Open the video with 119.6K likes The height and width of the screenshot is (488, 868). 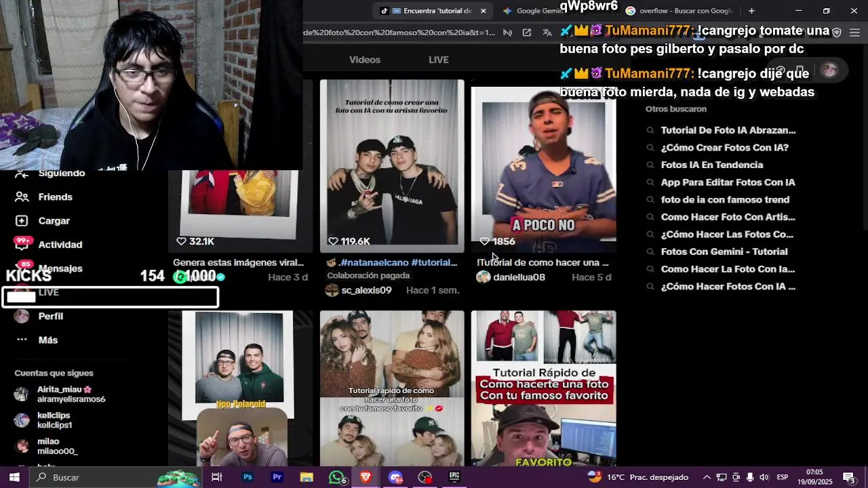tap(392, 165)
